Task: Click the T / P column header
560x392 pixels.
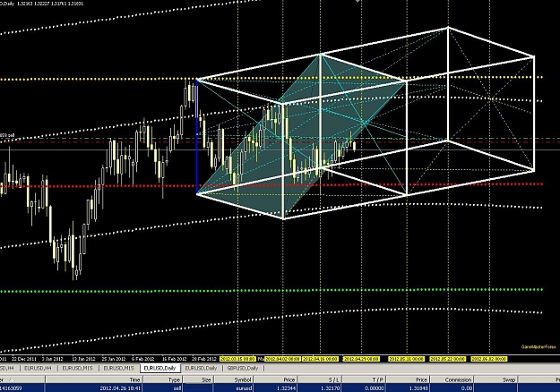Action: [364, 379]
